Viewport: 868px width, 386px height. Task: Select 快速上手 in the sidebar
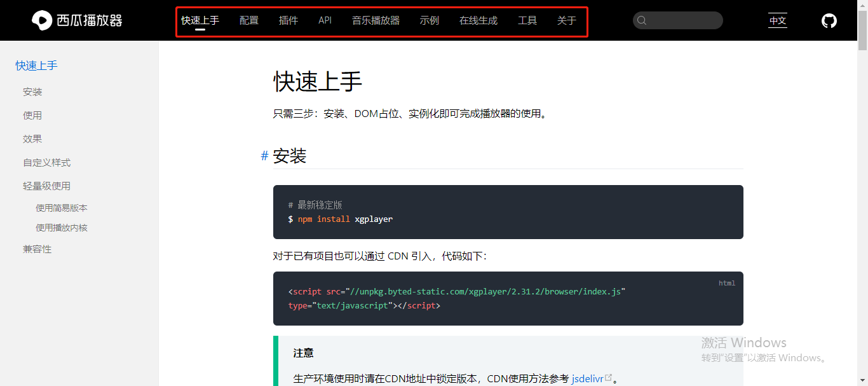click(x=37, y=65)
